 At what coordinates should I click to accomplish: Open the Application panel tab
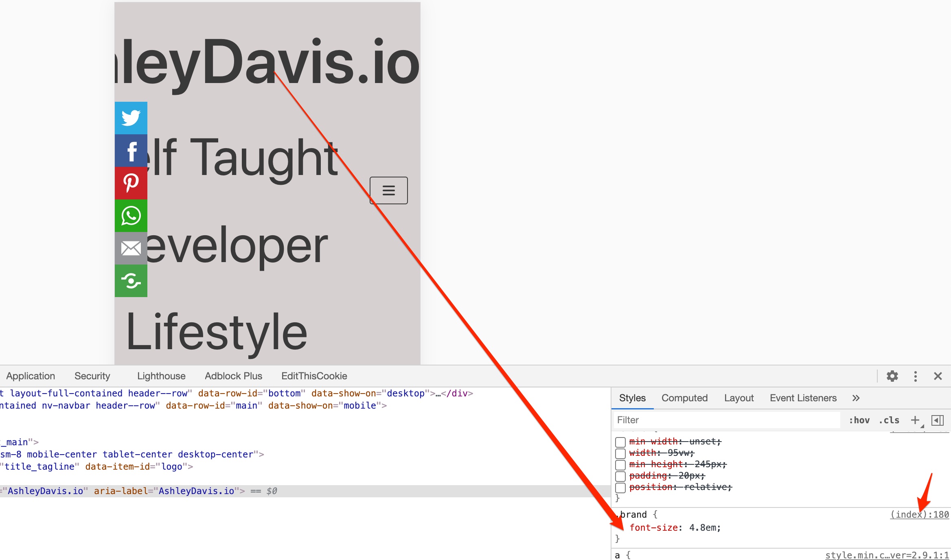pos(31,376)
